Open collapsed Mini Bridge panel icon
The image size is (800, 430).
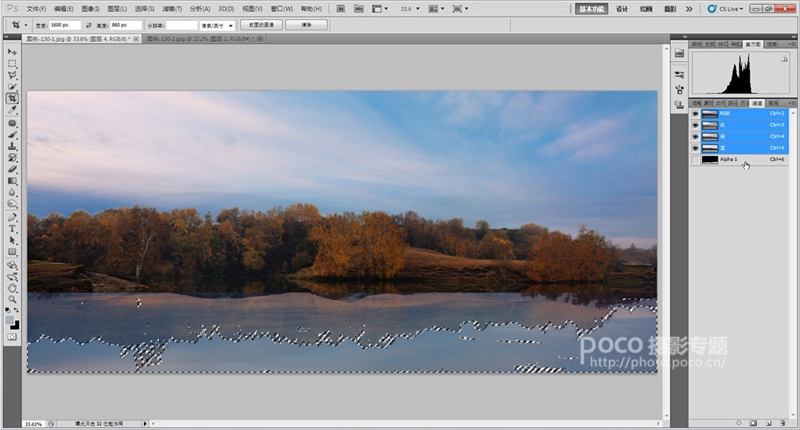coord(679,53)
